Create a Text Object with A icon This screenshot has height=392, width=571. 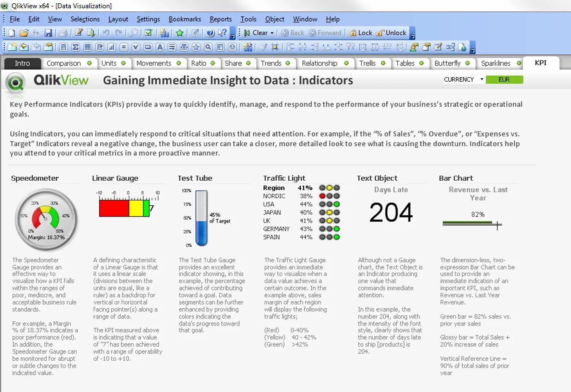pos(160,47)
